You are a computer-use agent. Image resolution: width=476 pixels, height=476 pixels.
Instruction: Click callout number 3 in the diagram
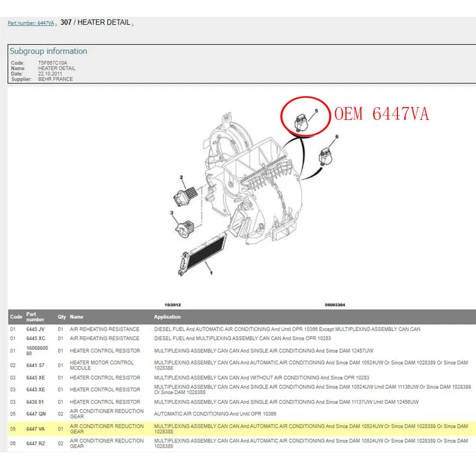coord(172,213)
